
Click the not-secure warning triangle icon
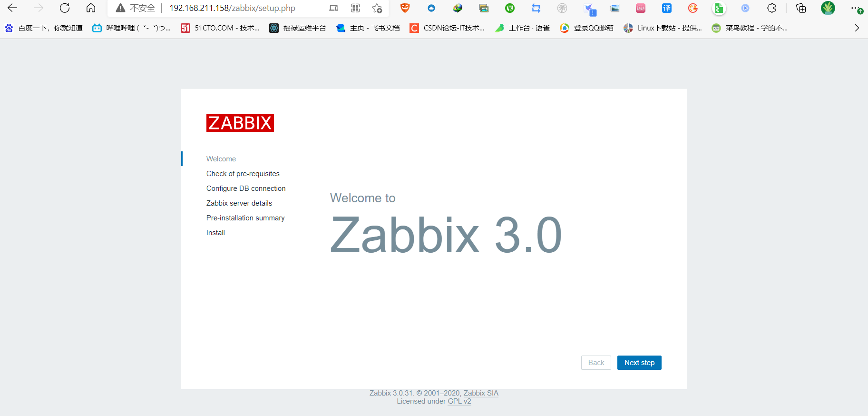(121, 8)
